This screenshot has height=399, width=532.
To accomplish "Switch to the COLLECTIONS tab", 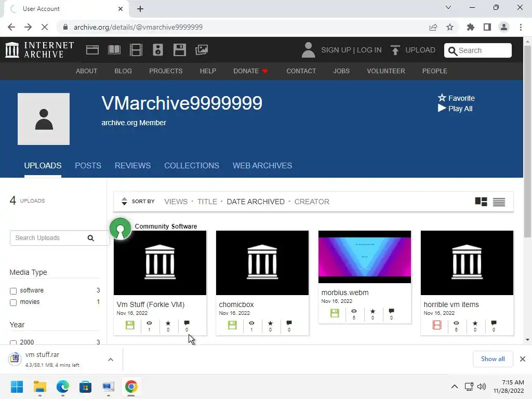I will 192,166.
